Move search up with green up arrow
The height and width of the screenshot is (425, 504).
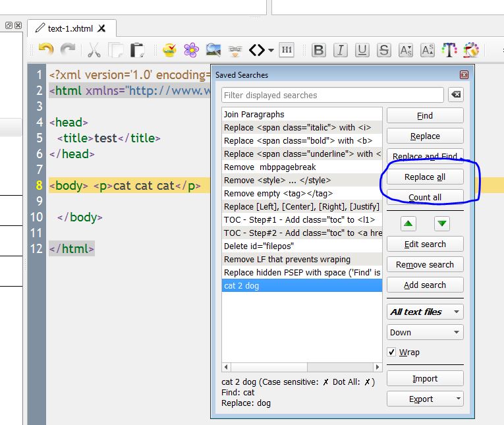click(x=408, y=223)
